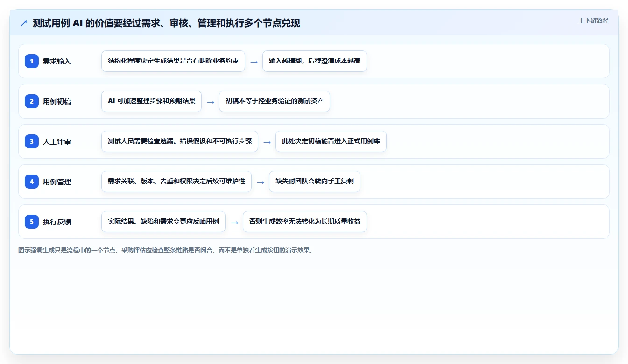
Task: Select step number badge 3
Action: [x=32, y=141]
